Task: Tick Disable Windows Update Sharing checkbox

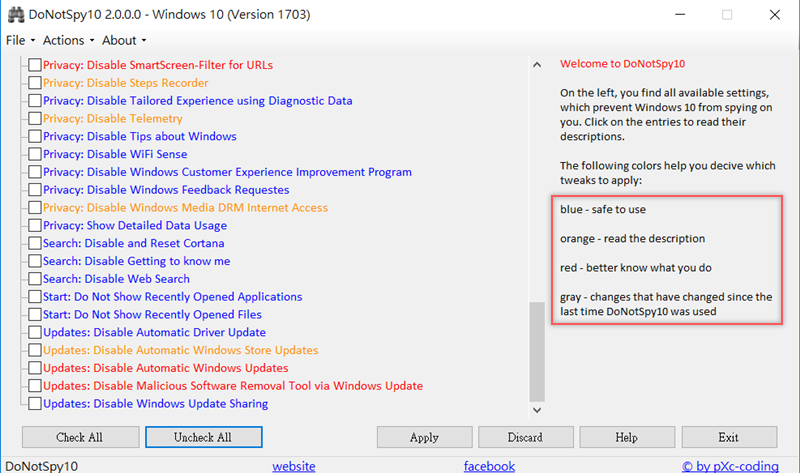Action: pyautogui.click(x=35, y=404)
